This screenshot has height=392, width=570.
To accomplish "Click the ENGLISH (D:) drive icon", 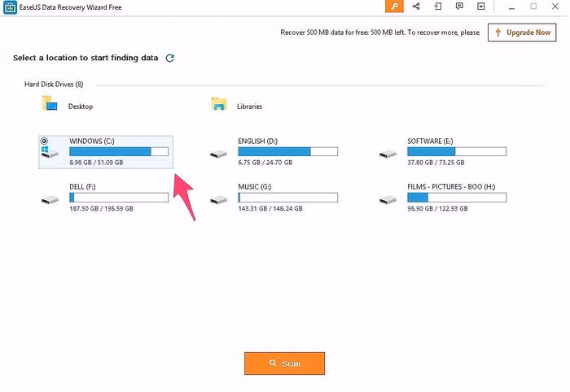I will point(218,154).
